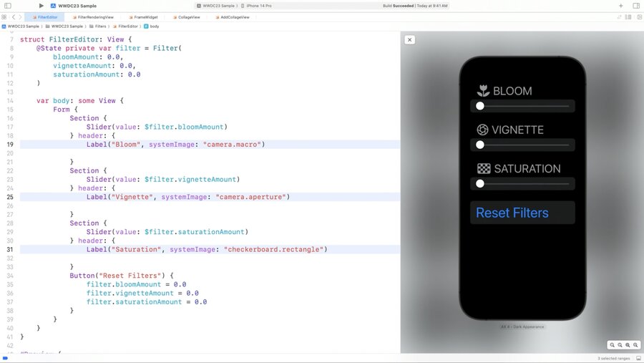
Task: Click the BLOOM header text in preview
Action: (512, 91)
